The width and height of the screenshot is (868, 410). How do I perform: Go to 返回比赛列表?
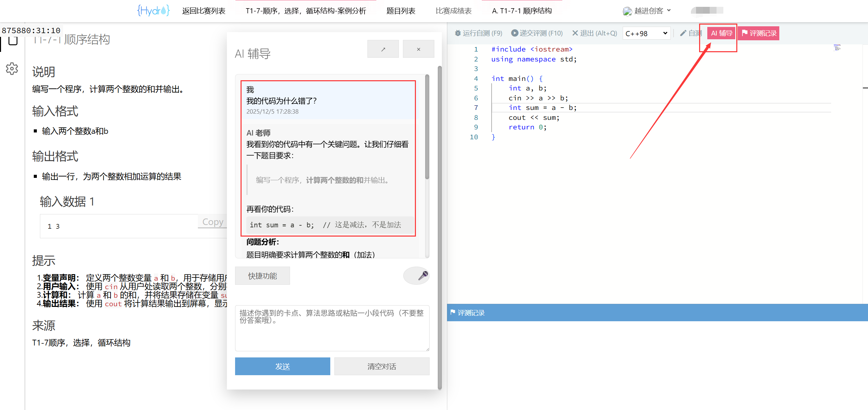(204, 11)
